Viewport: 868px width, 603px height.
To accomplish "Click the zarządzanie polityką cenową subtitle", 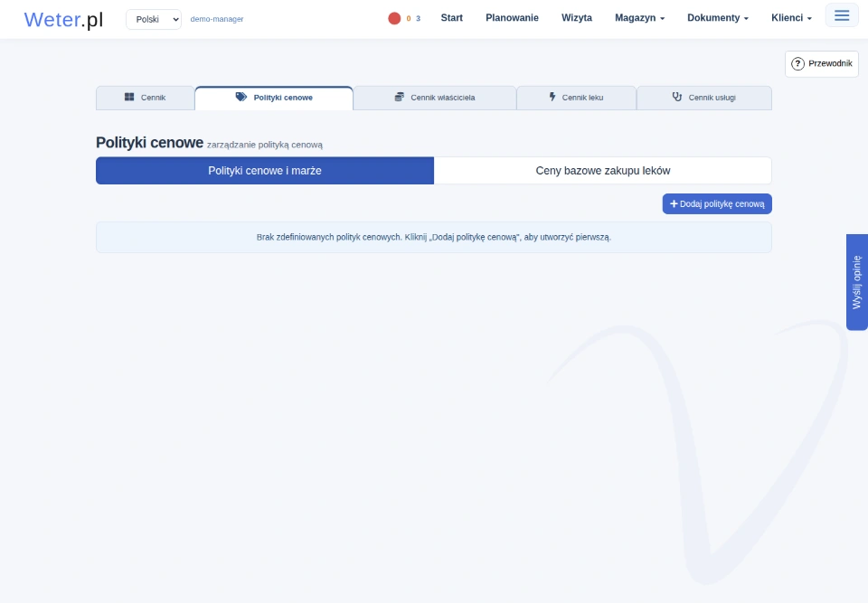I will [x=265, y=145].
